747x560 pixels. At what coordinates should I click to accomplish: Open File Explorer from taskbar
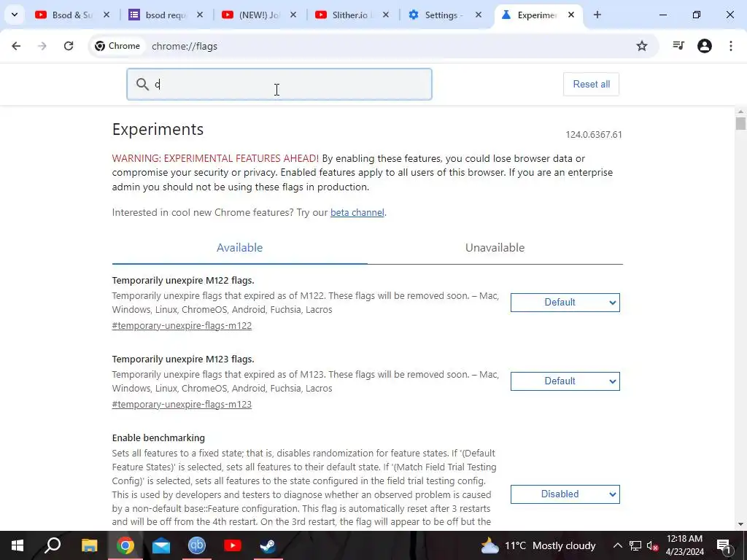click(x=89, y=545)
